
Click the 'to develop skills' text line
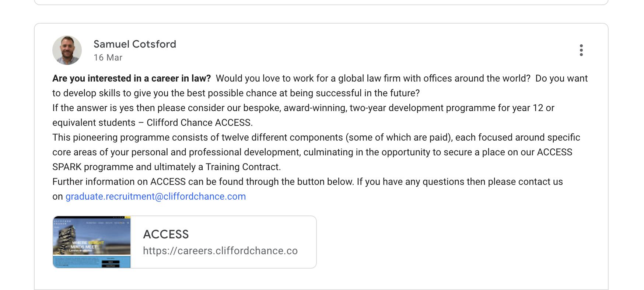[86, 93]
